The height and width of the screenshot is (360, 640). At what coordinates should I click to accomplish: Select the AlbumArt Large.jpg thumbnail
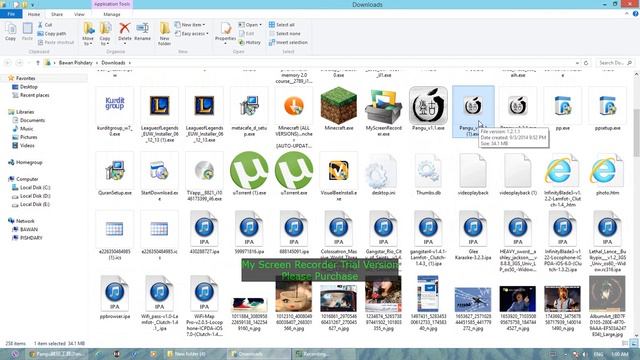coord(607,294)
